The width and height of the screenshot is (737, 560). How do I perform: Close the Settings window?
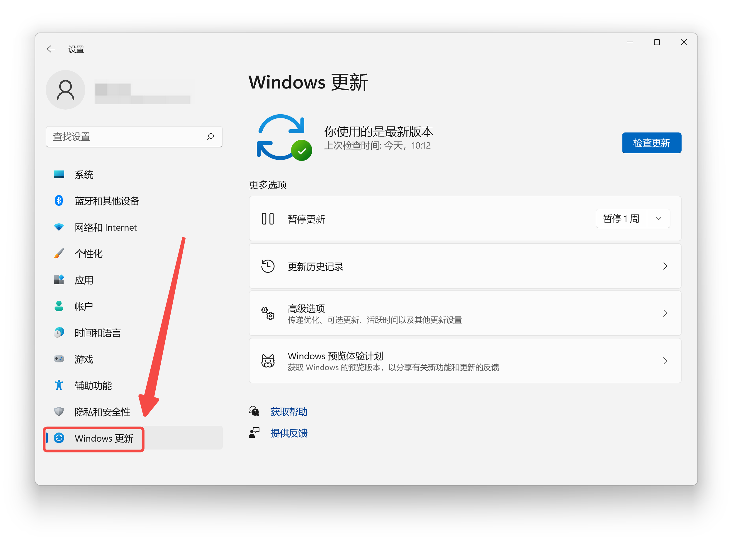(x=684, y=42)
